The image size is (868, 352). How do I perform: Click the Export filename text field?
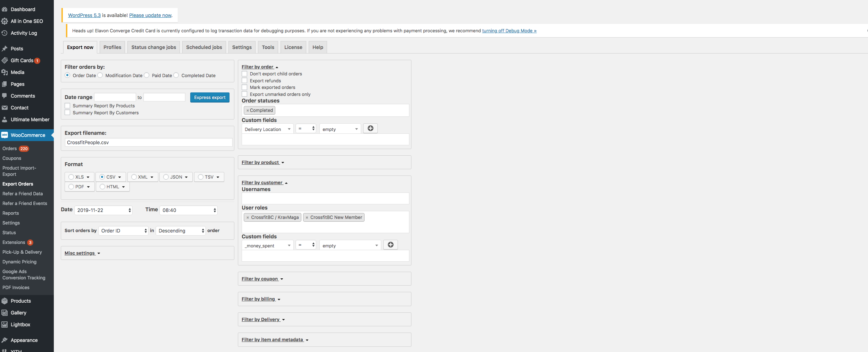click(x=148, y=142)
